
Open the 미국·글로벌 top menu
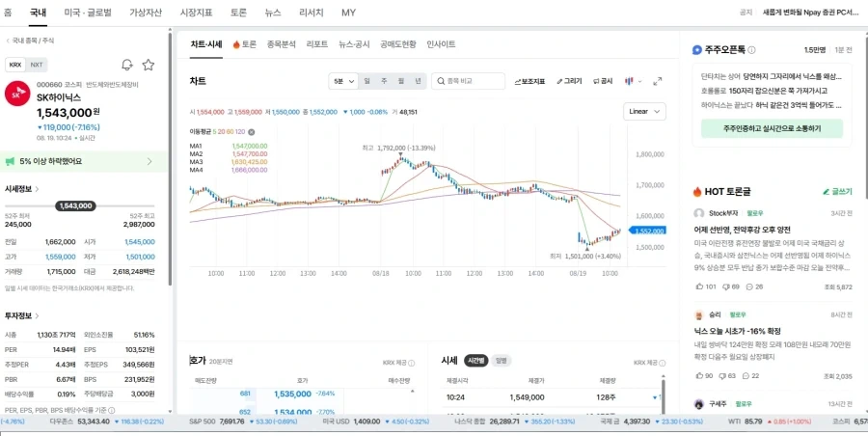[88, 13]
